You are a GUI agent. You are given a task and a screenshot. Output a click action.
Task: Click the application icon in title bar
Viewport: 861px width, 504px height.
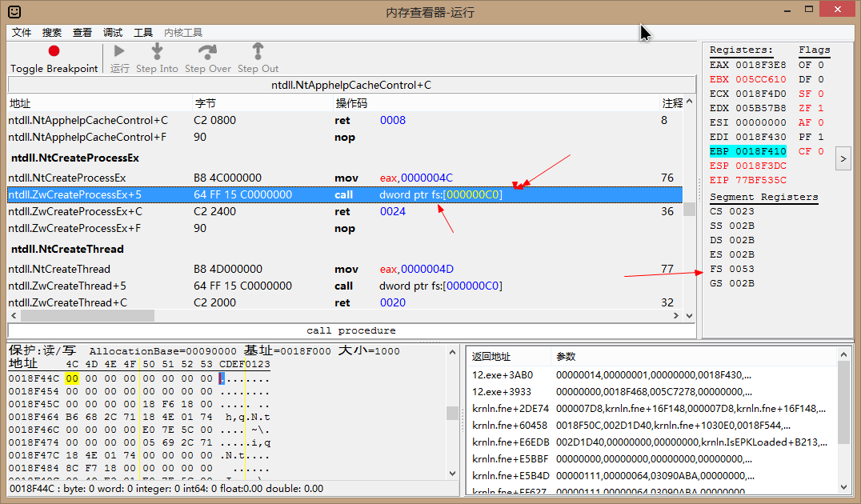(14, 11)
